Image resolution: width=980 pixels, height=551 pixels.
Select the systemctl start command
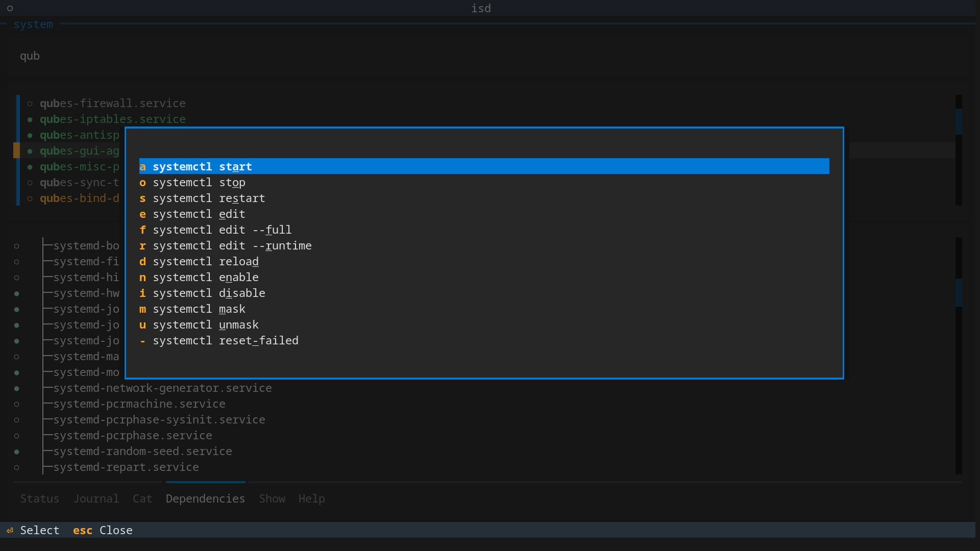[484, 166]
